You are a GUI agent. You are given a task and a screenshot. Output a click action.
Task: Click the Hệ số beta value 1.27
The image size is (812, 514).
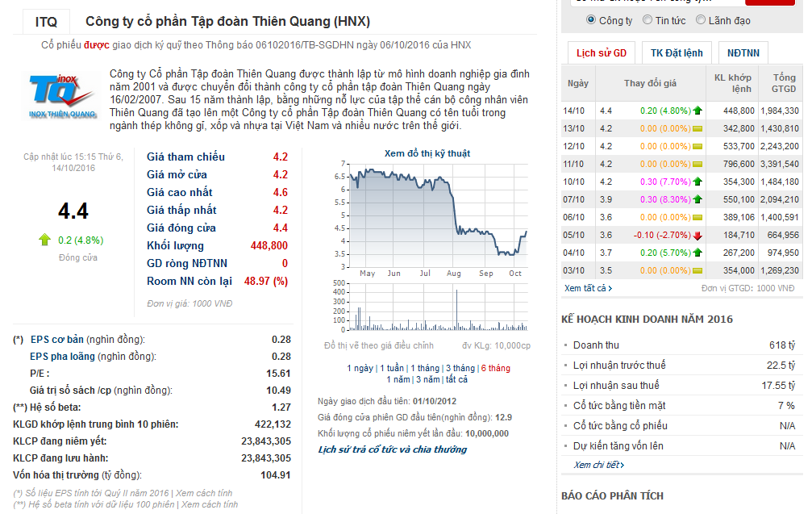pyautogui.click(x=281, y=407)
